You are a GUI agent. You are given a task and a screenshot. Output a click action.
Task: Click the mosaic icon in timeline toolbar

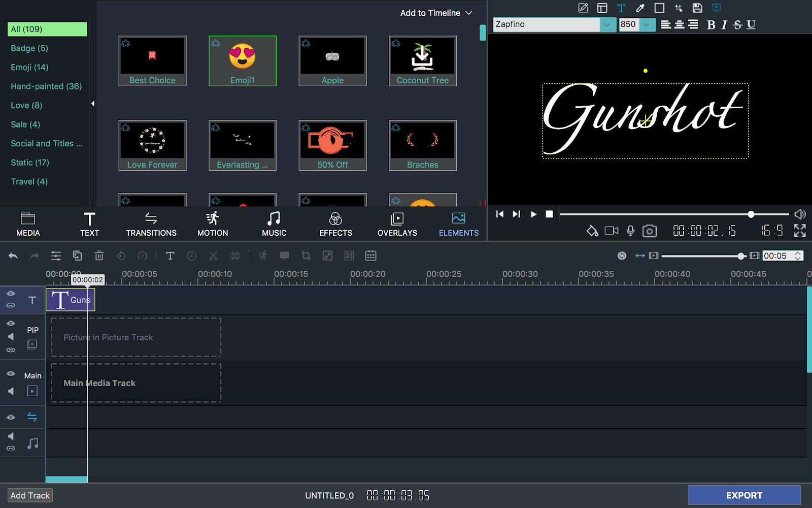[x=328, y=256]
